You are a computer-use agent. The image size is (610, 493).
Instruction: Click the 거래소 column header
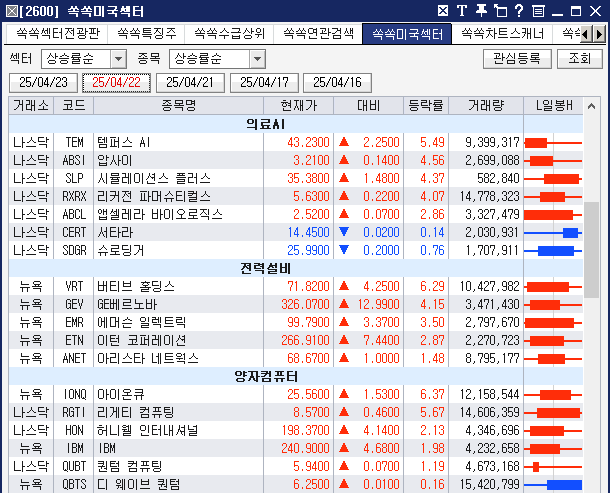[x=31, y=105]
